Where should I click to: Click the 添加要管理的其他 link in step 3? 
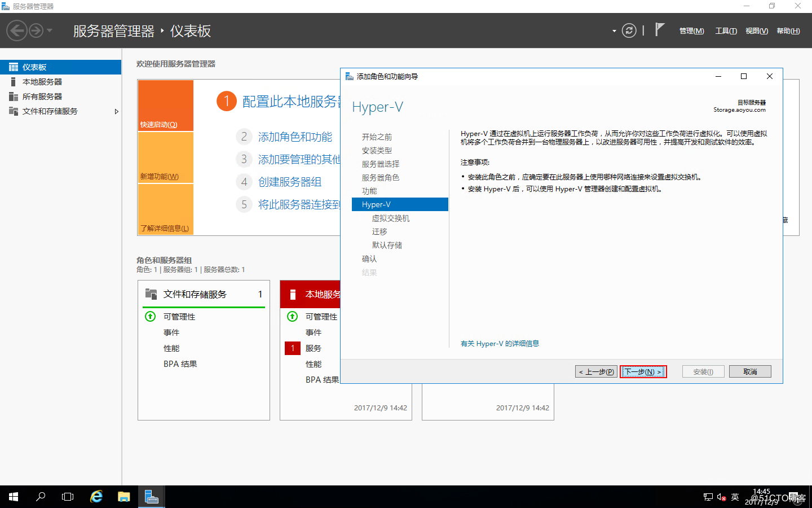[x=299, y=160]
